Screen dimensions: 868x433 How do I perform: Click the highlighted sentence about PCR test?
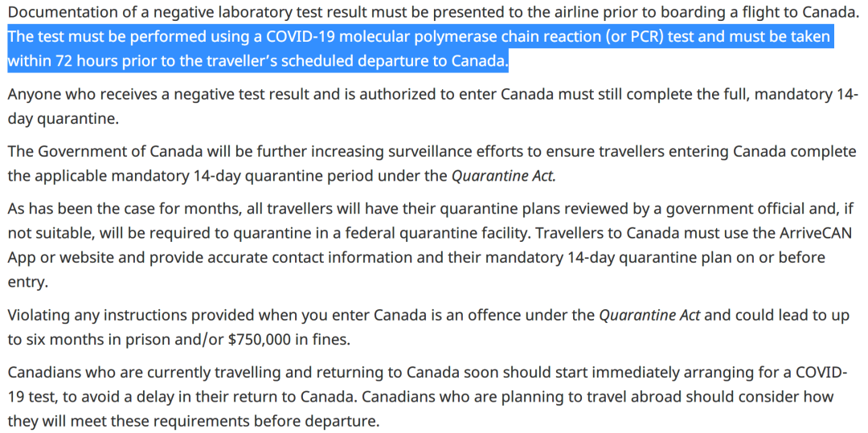(x=419, y=49)
